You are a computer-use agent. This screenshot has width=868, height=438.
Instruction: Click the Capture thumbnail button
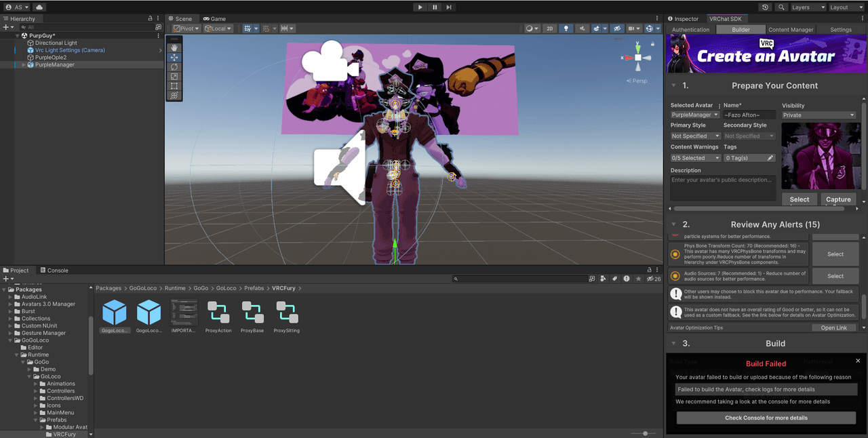coord(838,199)
